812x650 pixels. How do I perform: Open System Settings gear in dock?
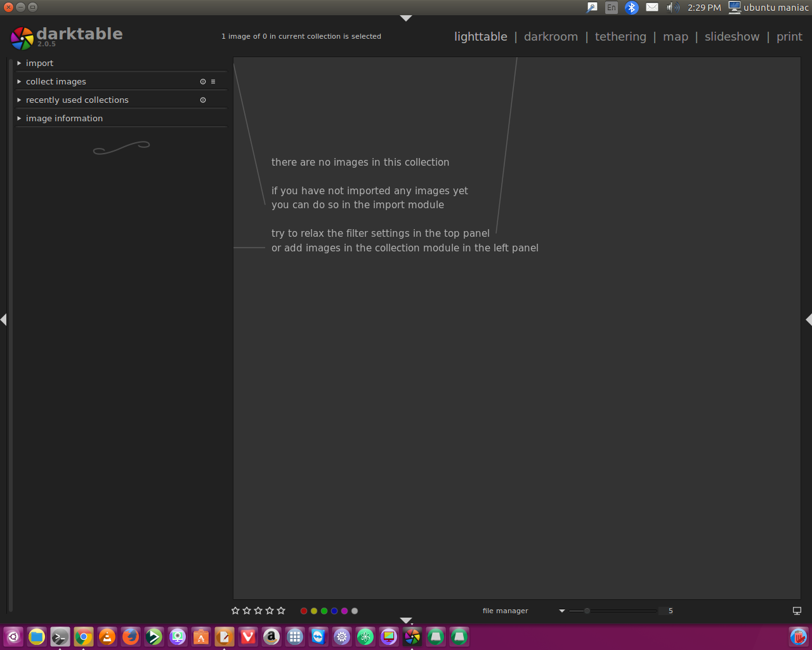click(x=342, y=637)
